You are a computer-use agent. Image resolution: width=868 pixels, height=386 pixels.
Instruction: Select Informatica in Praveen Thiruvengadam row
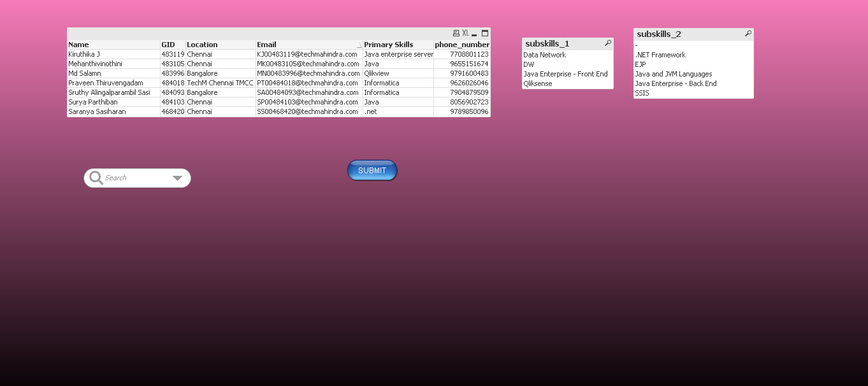pos(398,83)
